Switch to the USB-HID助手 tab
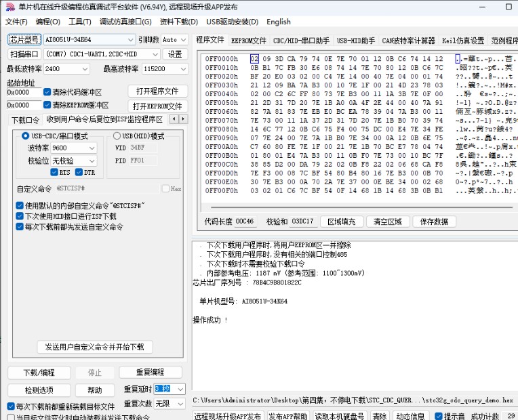 coord(356,41)
